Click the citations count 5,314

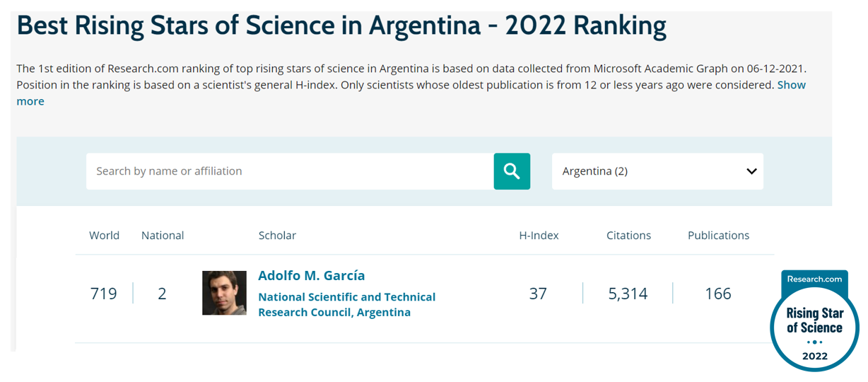(628, 294)
